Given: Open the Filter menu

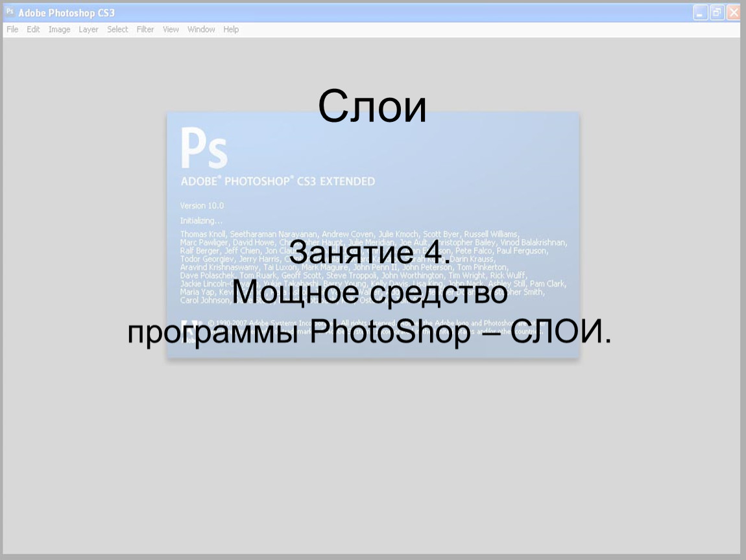Looking at the screenshot, I should click(145, 29).
